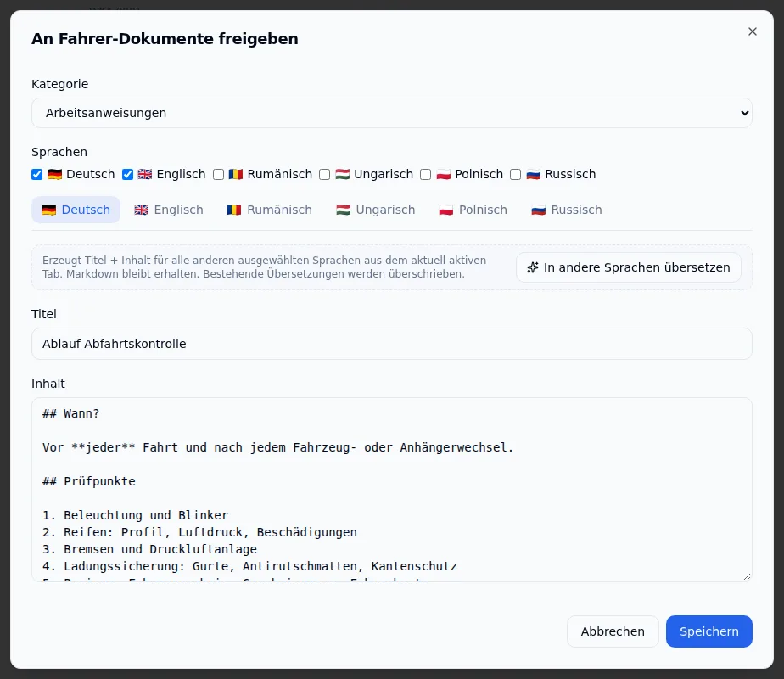Click the Russian flag beside Russisch checkbox

coord(534,175)
